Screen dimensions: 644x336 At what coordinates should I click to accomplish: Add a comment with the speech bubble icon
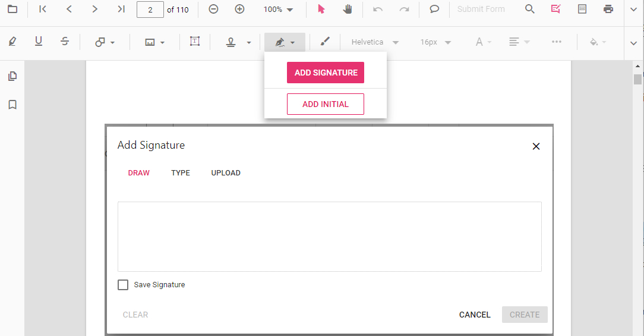point(434,9)
